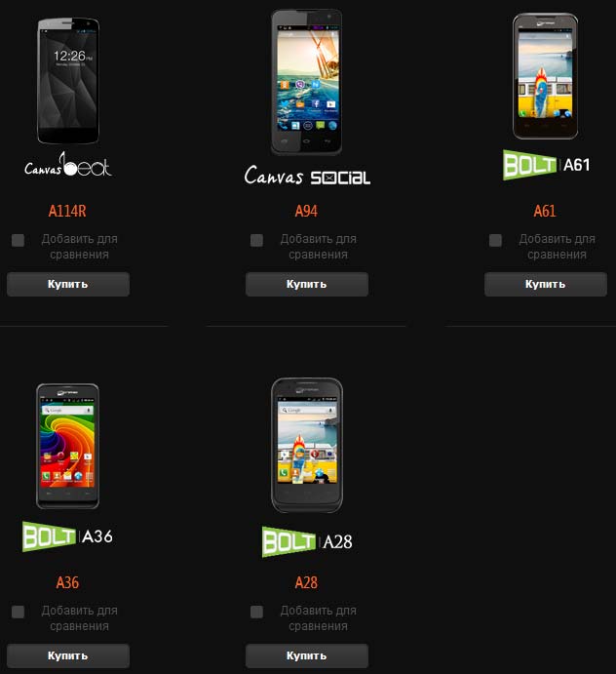Check compare box for A94
Screen dimensions: 616x674
coord(257,240)
